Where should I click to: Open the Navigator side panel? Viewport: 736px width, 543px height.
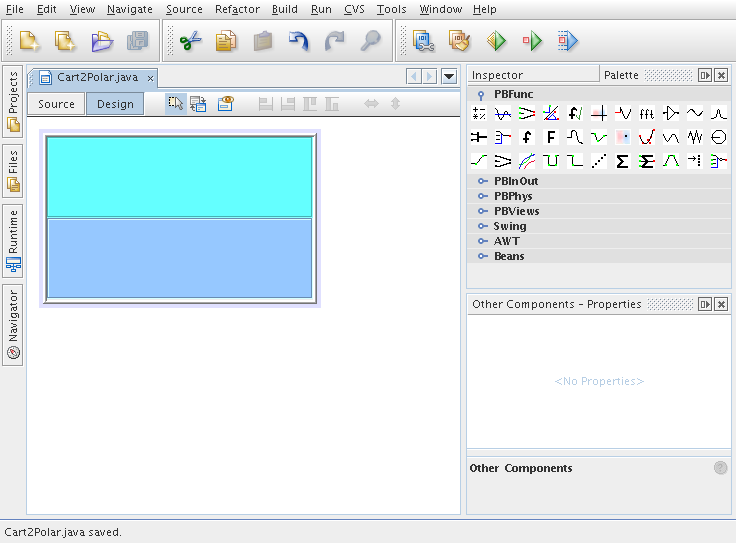[13, 325]
